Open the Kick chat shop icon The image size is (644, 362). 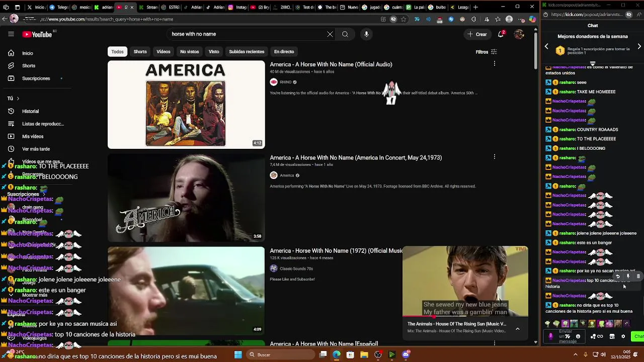pos(612,336)
